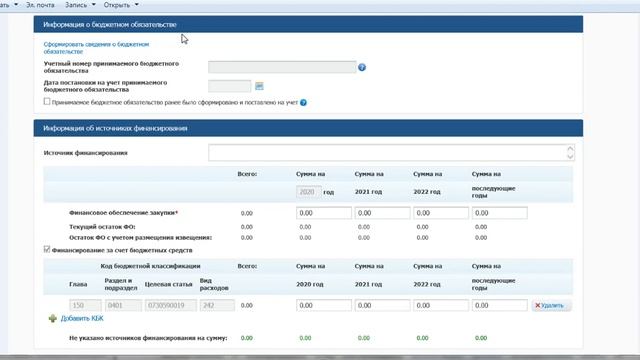Click Финансовое обеспечение закупки field for 2021 год
The width and height of the screenshot is (640, 360).
(x=382, y=213)
